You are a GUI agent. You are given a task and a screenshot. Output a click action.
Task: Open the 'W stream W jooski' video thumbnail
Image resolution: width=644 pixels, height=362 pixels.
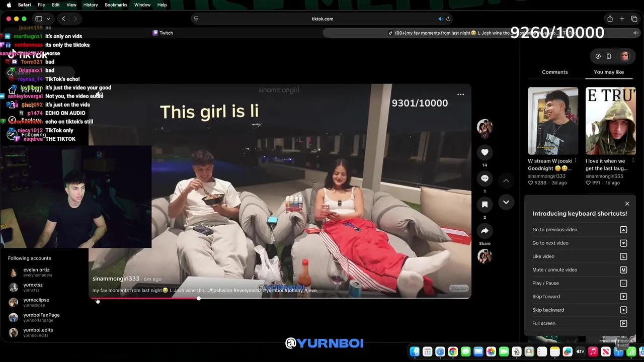click(x=553, y=121)
